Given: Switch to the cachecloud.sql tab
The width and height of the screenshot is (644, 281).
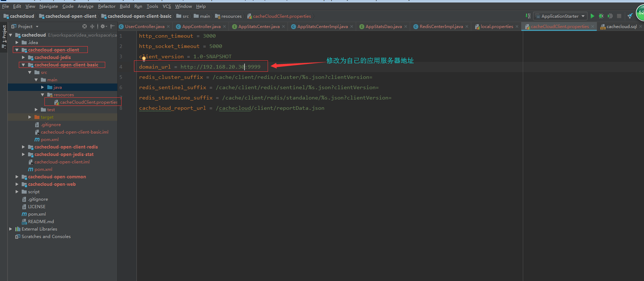Looking at the screenshot, I should tap(622, 27).
